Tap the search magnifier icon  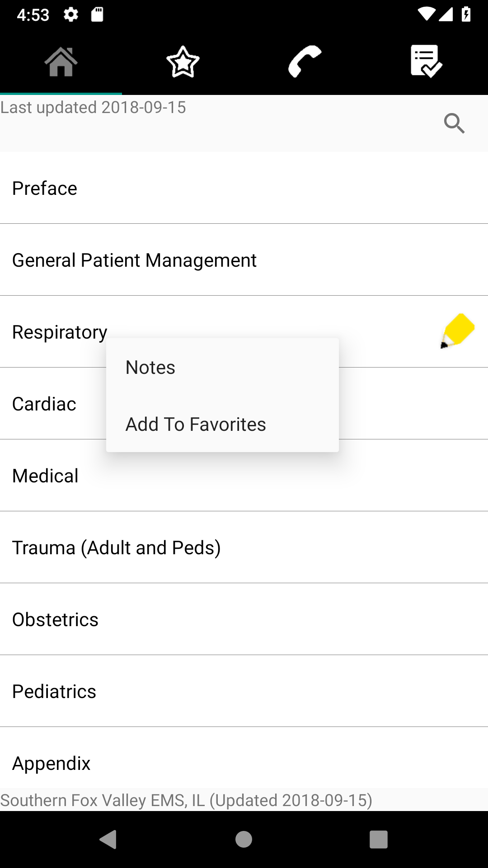(x=454, y=123)
